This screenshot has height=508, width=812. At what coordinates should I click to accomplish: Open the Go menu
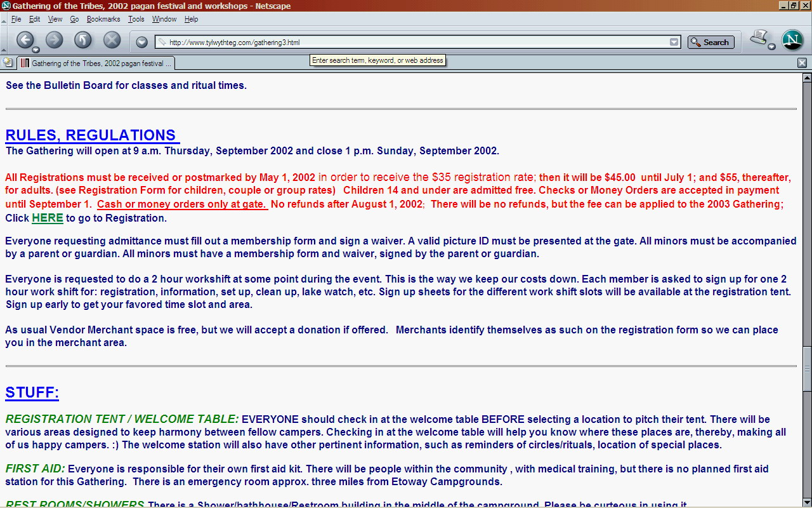point(74,19)
